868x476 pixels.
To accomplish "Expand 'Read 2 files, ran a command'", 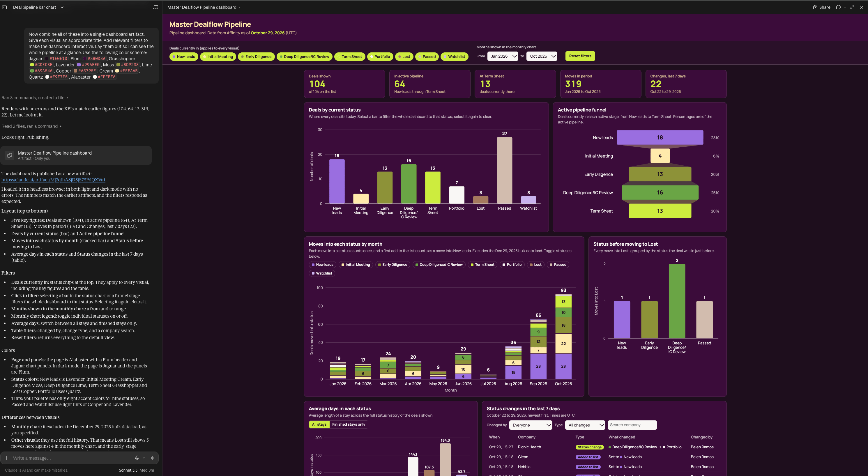I will [x=31, y=126].
